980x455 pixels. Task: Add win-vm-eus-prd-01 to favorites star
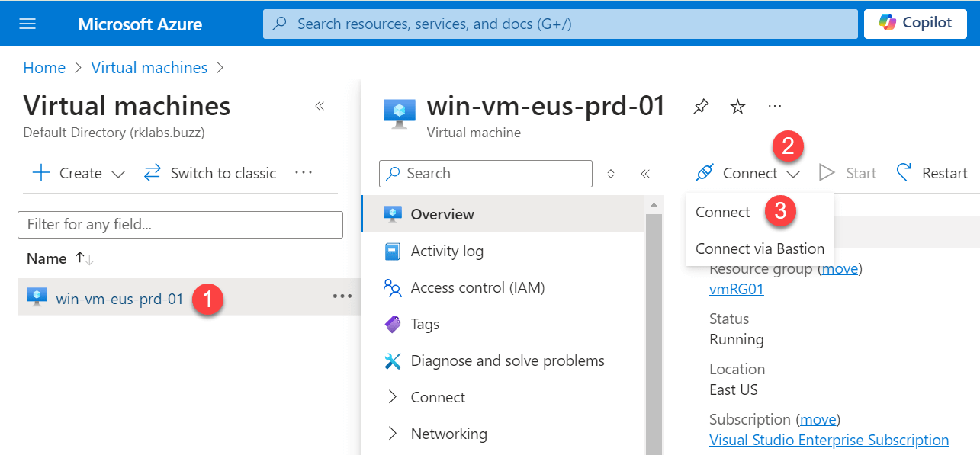point(737,107)
